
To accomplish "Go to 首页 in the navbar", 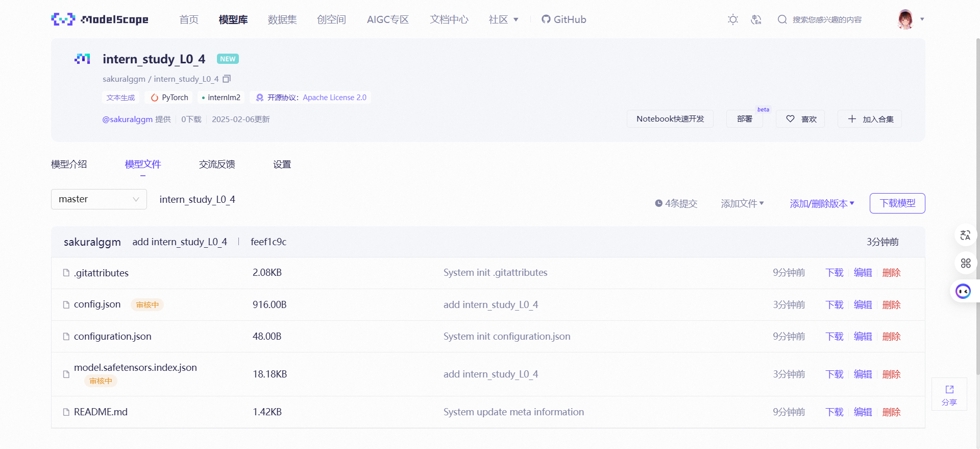I will pos(189,19).
